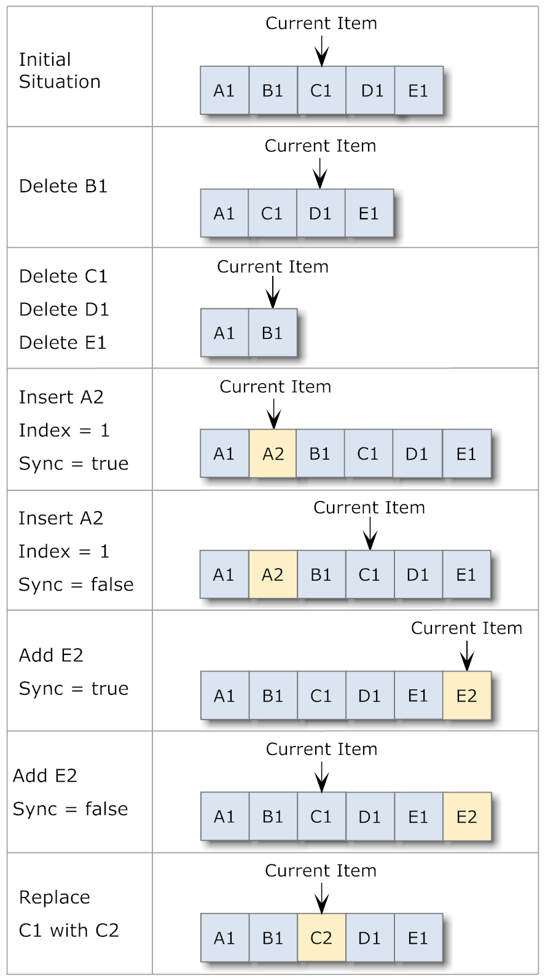Select the yellow C2 cell in Replace row
This screenshot has height=980, width=545.
(x=321, y=938)
